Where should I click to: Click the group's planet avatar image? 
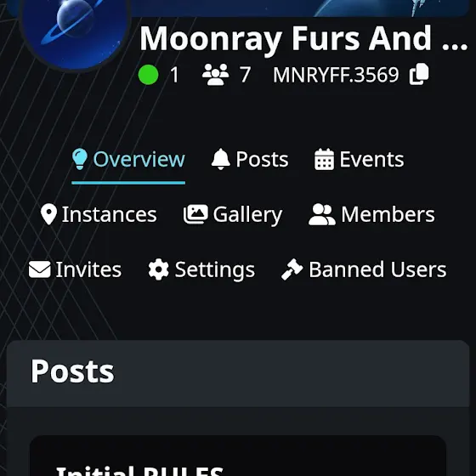click(x=76, y=31)
